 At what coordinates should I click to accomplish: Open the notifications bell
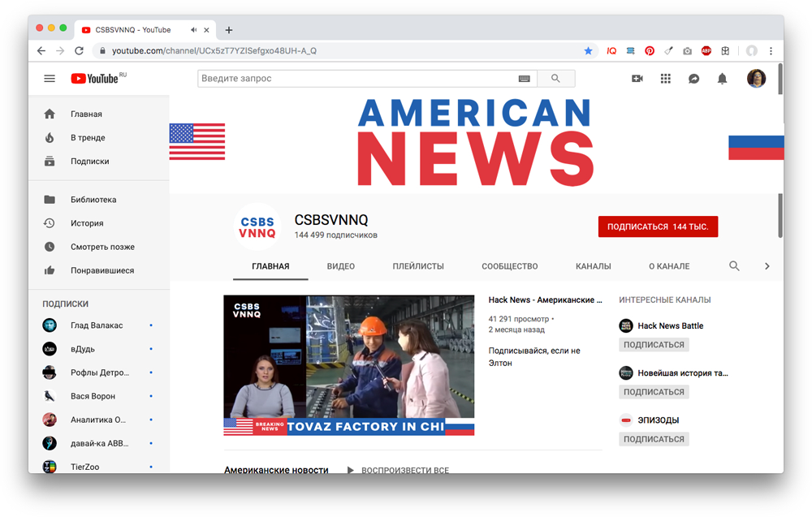click(x=722, y=79)
